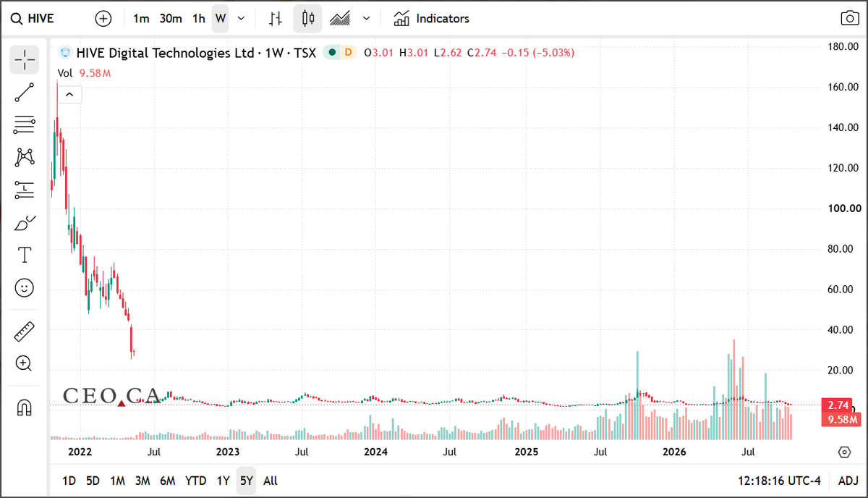
Task: Select the W weekly interval
Action: click(x=221, y=19)
